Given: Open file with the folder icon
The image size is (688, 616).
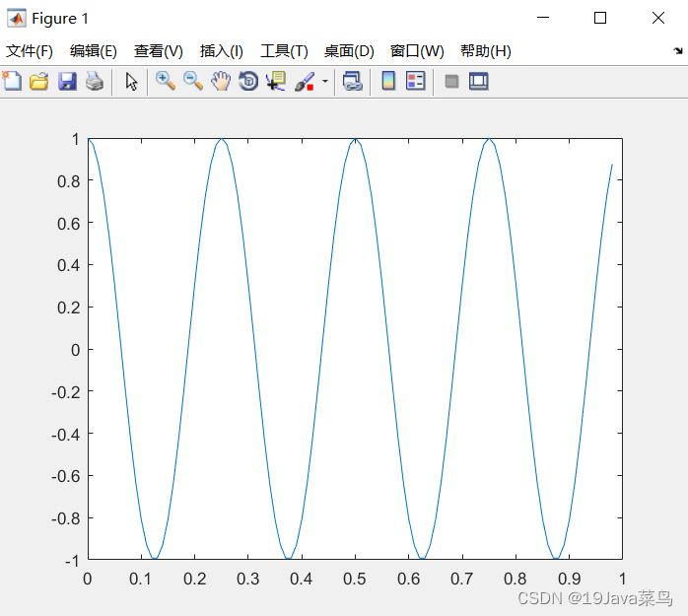Looking at the screenshot, I should 39,81.
